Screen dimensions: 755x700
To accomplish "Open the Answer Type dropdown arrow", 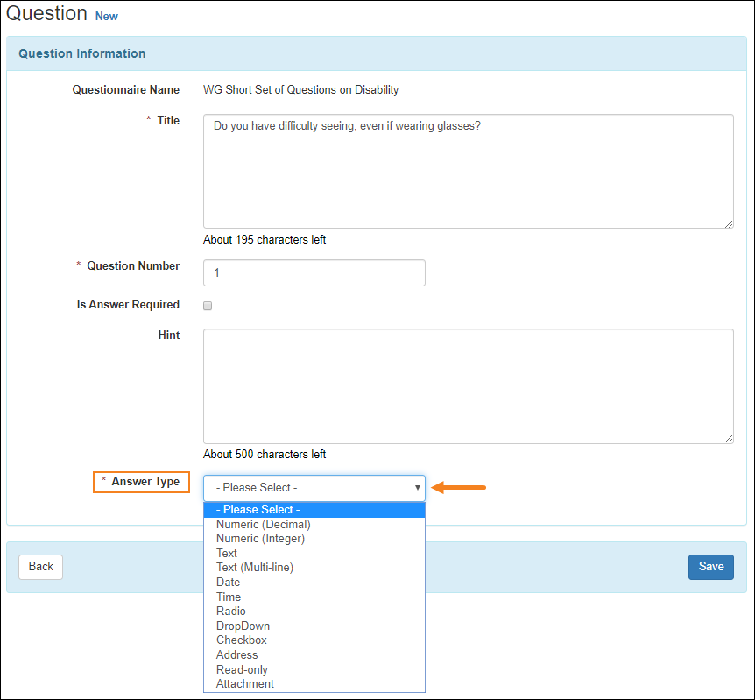I will pos(417,487).
